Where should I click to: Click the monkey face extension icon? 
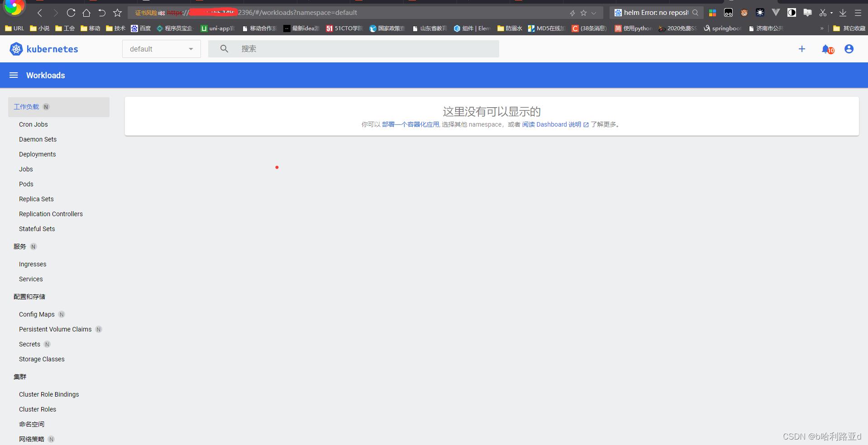pyautogui.click(x=744, y=13)
